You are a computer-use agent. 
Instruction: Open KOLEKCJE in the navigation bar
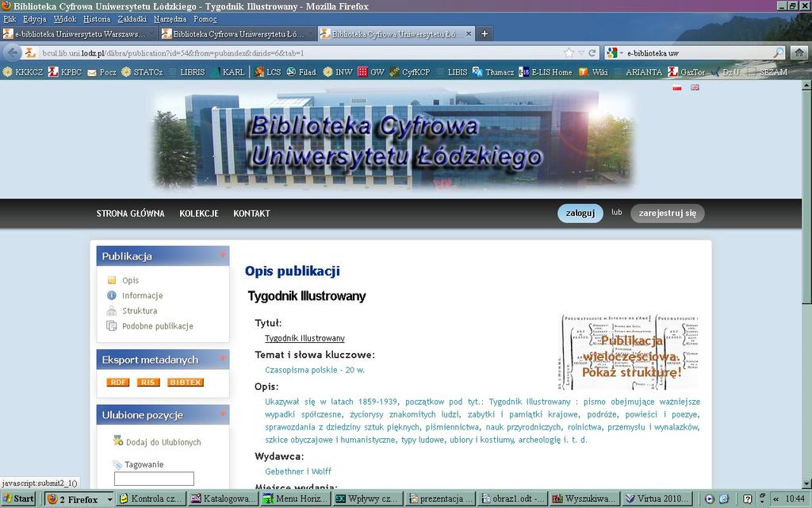click(199, 213)
